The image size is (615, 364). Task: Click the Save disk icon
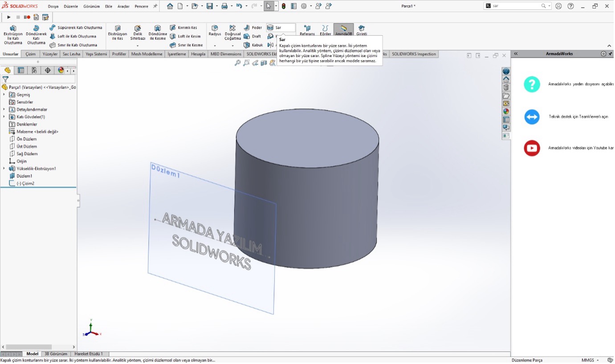point(209,6)
